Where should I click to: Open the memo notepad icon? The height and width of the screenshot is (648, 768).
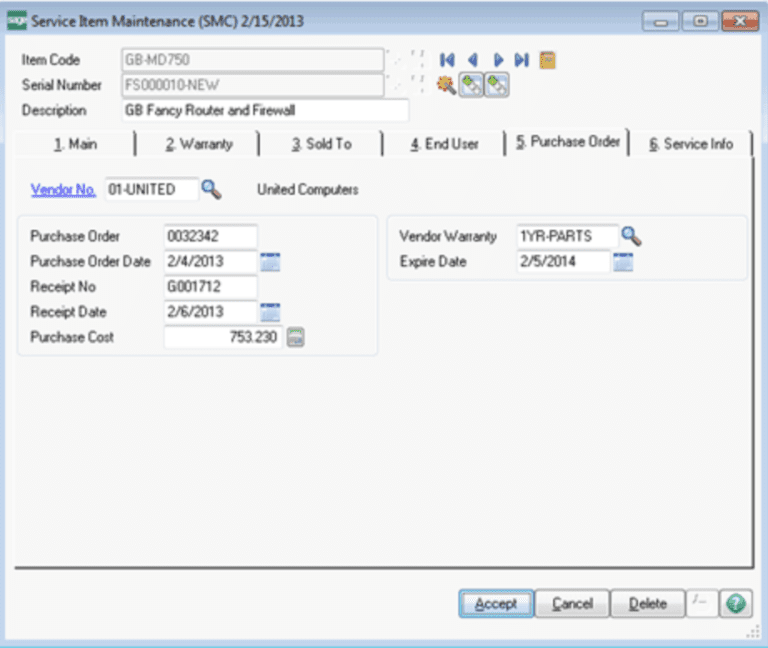coord(547,60)
